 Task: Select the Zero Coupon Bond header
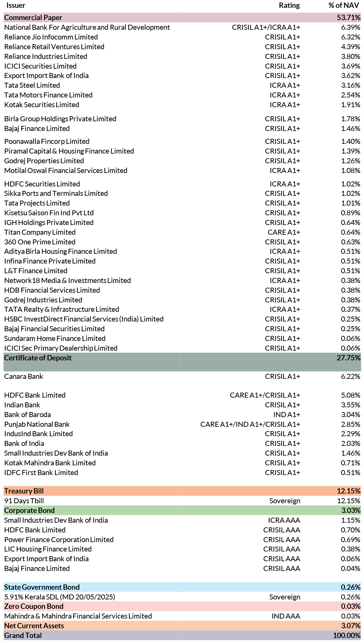182,606
